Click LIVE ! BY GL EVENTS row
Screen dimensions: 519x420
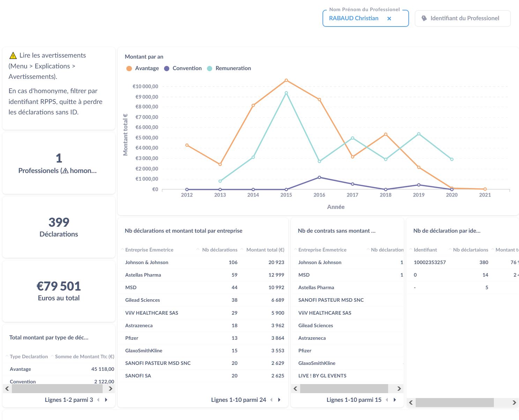[x=348, y=376]
